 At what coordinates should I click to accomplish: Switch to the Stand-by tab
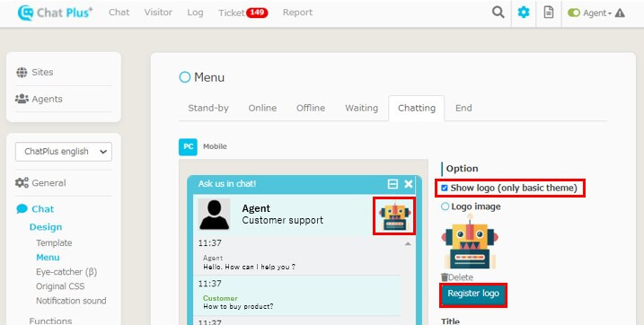pos(208,108)
